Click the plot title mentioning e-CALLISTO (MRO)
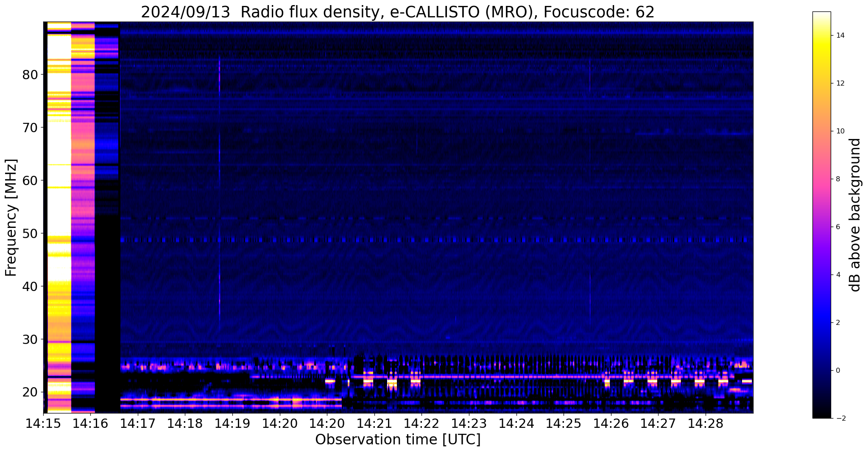 (398, 12)
